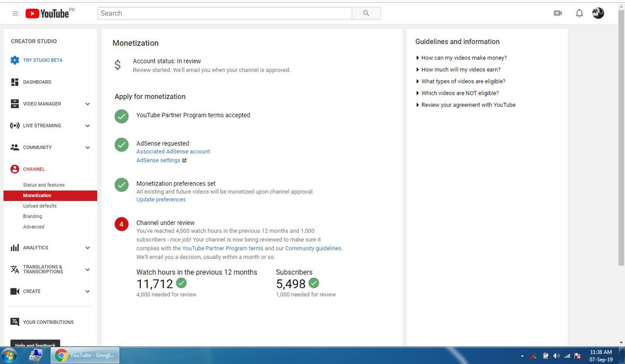Open the Dashboard menu item
Image resolution: width=625 pixels, height=364 pixels.
[x=37, y=82]
